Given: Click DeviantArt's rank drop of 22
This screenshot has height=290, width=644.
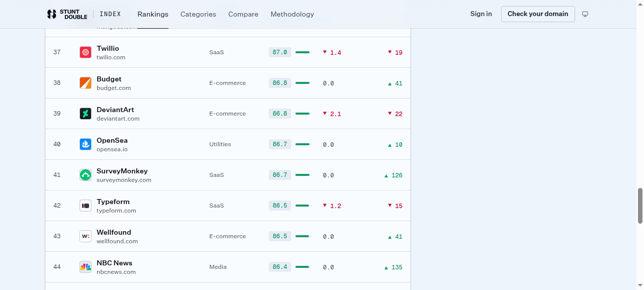Looking at the screenshot, I should (x=395, y=114).
